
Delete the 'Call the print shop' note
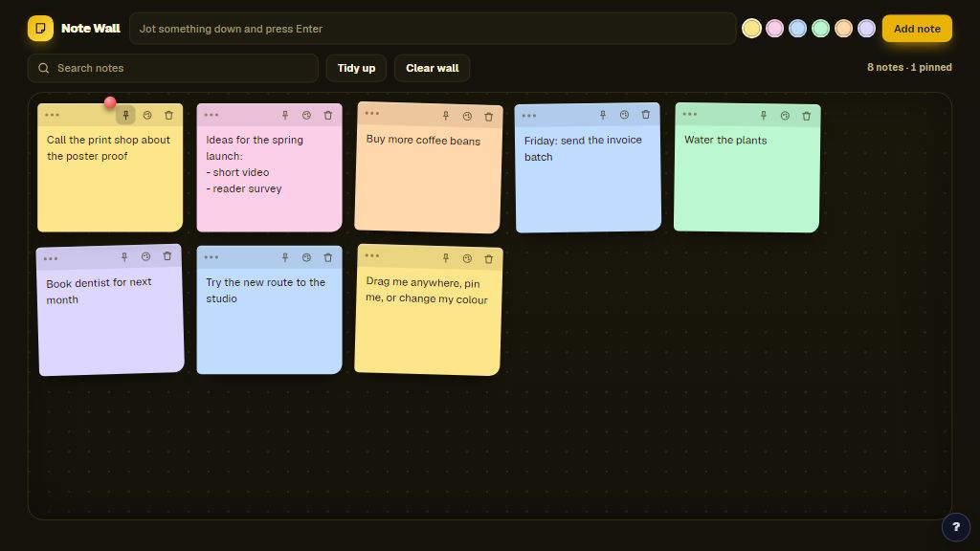[x=168, y=115]
